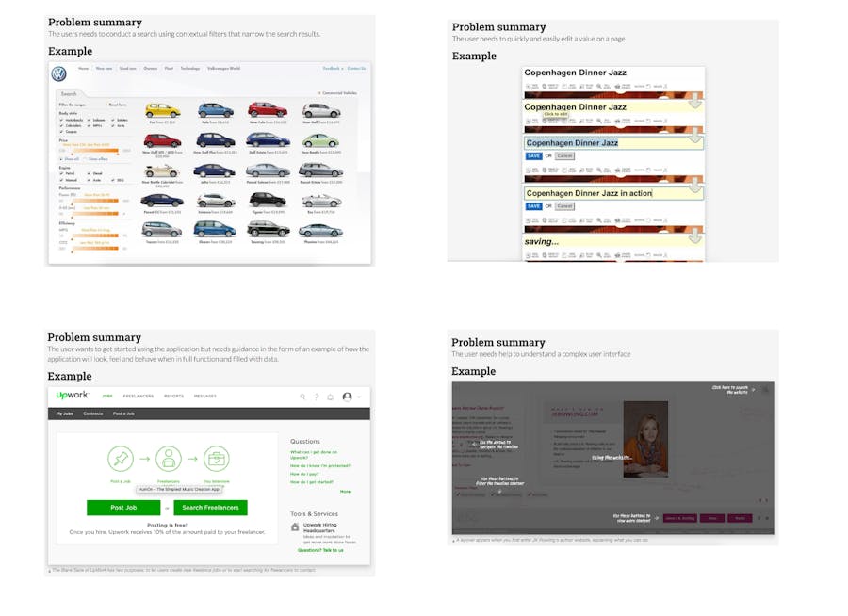
Task: Adjust the Power performance slider
Action: 96,201
